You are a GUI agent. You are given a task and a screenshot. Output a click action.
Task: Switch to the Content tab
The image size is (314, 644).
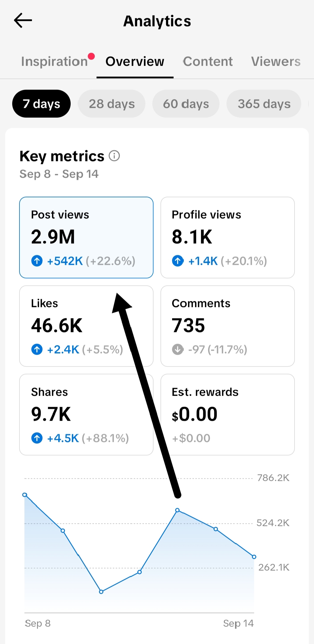(208, 61)
